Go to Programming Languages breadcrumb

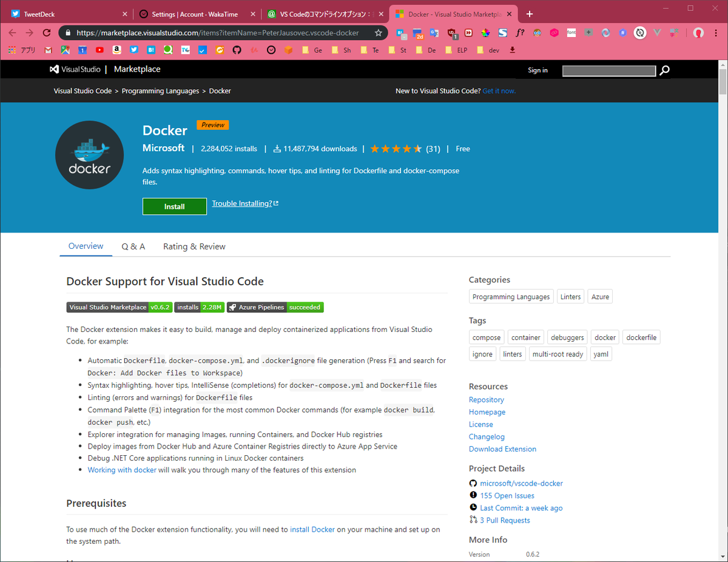pyautogui.click(x=160, y=91)
